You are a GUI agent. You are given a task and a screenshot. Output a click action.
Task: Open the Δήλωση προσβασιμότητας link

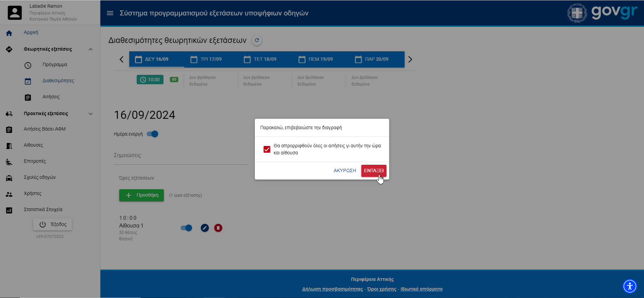click(x=332, y=289)
